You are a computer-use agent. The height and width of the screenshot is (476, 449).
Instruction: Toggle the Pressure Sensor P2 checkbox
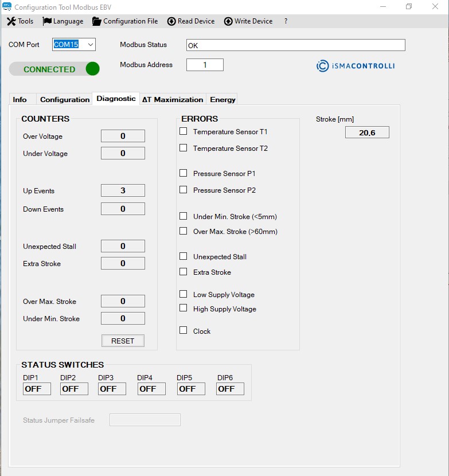pos(183,190)
